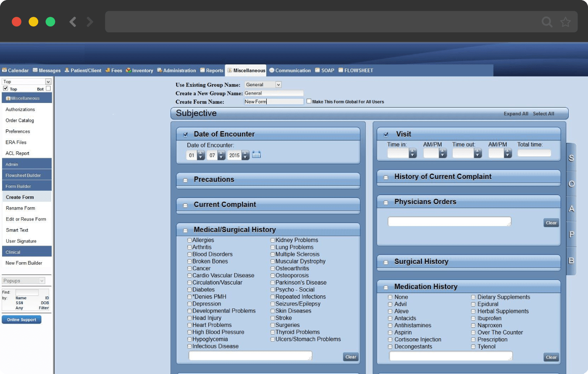Click the Find patient search field
Image resolution: width=588 pixels, height=374 pixels.
[27, 292]
